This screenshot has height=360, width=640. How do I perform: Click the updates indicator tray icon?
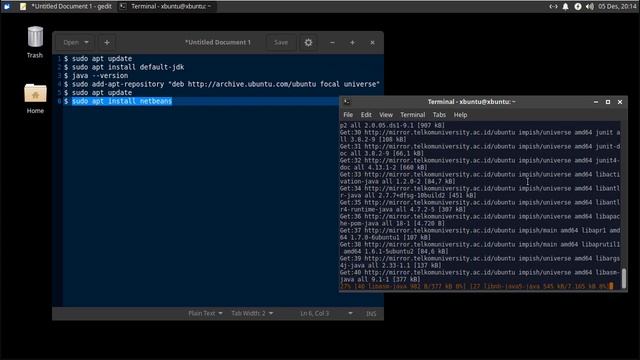(578, 7)
